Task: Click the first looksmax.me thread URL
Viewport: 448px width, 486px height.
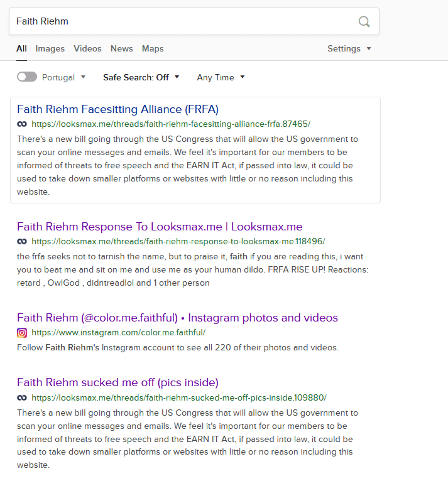Action: point(171,124)
